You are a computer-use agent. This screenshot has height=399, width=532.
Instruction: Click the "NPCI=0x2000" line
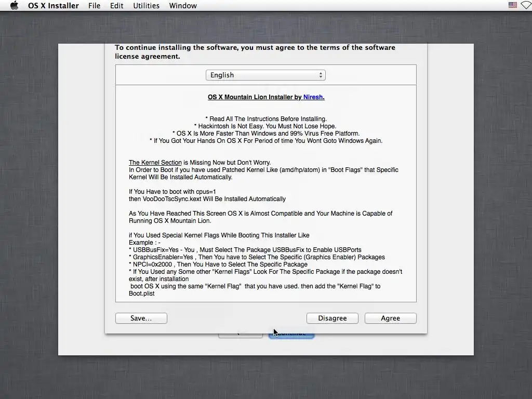[218, 264]
